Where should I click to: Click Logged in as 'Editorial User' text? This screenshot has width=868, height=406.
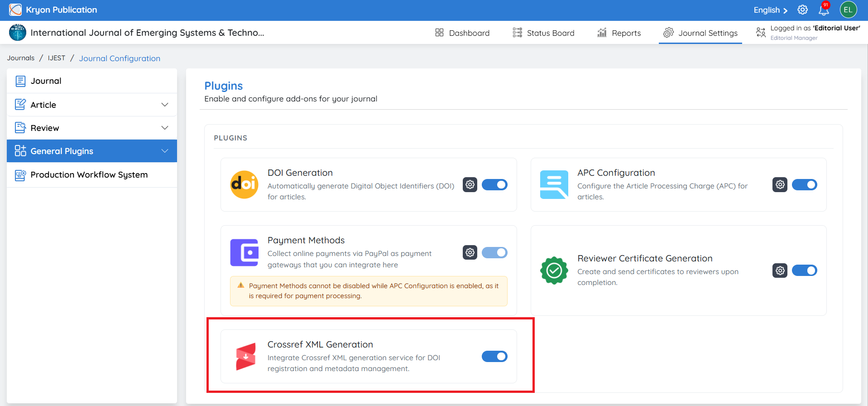tap(815, 28)
